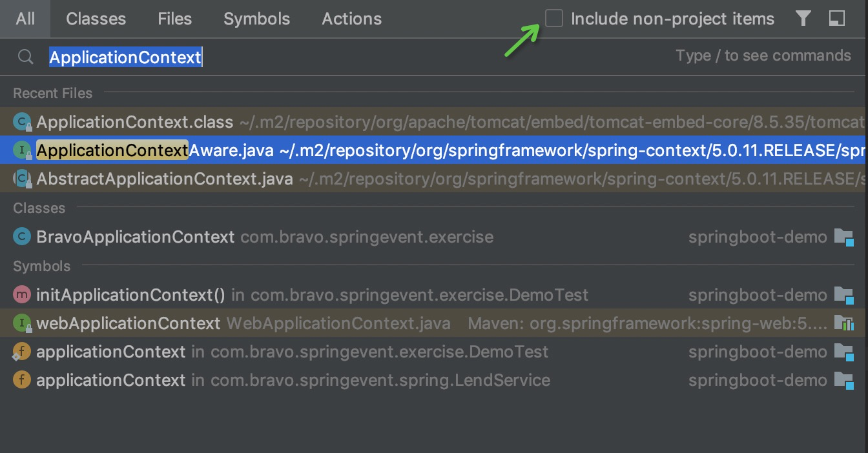Select the All tab
Image resolution: width=868 pixels, height=453 pixels.
click(x=25, y=19)
